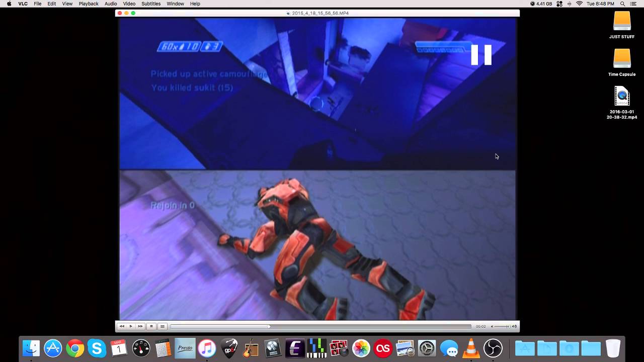Open System Preferences from the dock
The image size is (644, 362).
coord(427,348)
